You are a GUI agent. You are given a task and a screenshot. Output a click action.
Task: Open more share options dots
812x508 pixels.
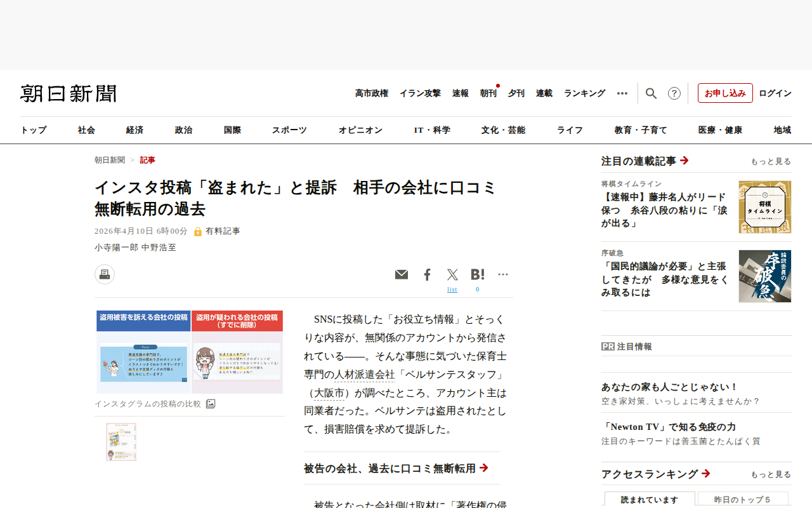click(503, 274)
